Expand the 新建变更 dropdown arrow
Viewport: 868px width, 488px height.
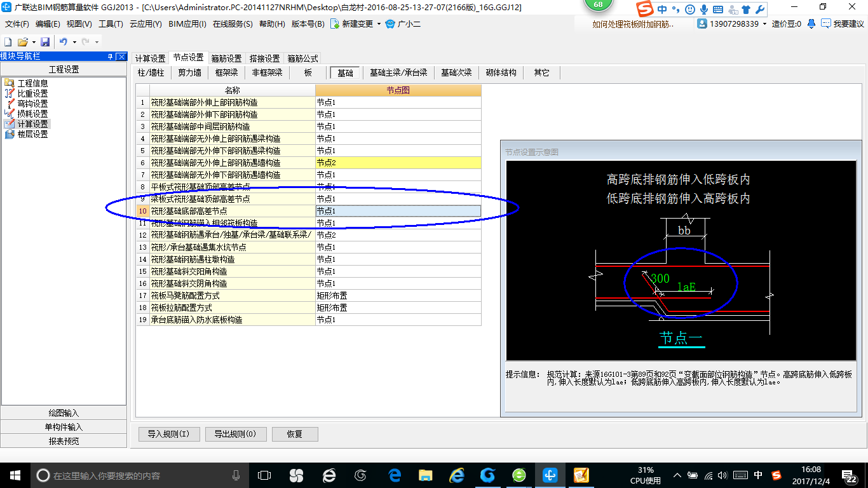[x=379, y=24]
